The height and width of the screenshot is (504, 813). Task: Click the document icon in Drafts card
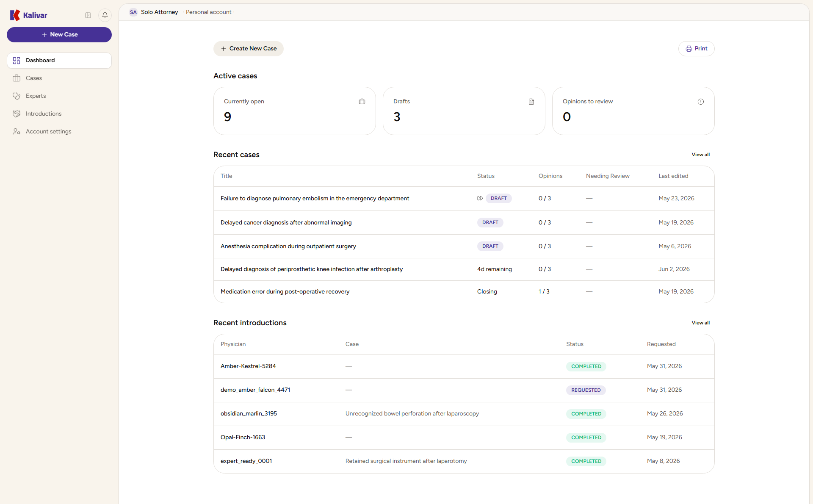(531, 102)
